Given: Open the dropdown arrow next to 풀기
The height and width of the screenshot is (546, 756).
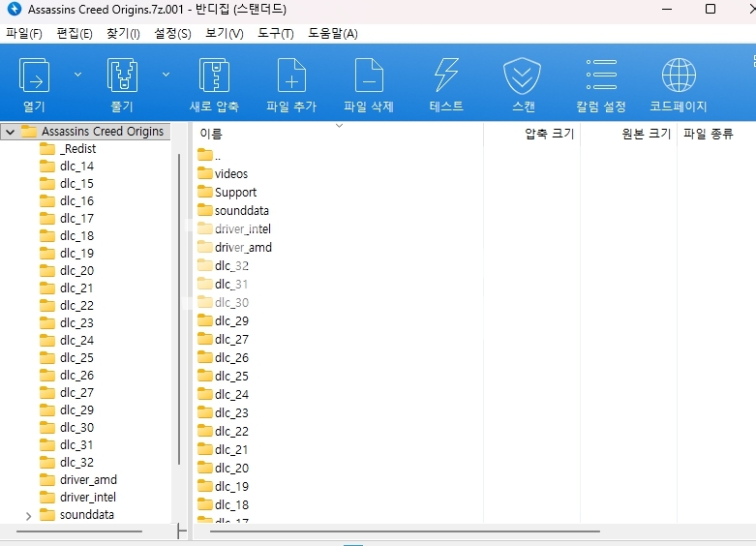Looking at the screenshot, I should (166, 75).
